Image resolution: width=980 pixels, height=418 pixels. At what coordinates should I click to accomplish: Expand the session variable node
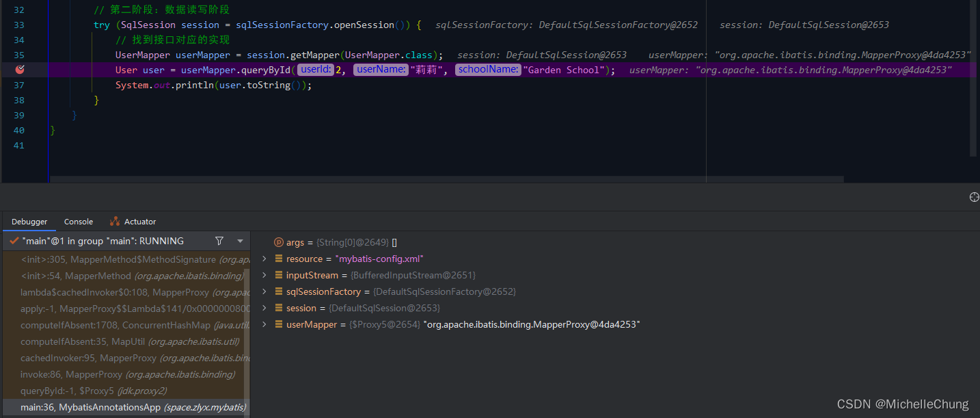click(x=264, y=308)
